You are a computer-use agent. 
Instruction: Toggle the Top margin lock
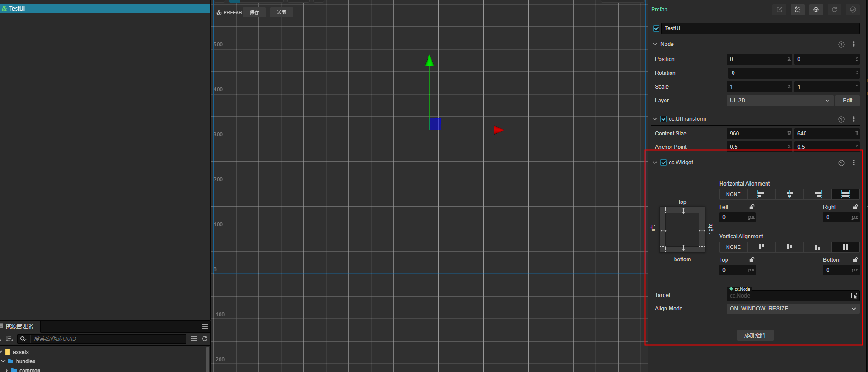click(752, 260)
